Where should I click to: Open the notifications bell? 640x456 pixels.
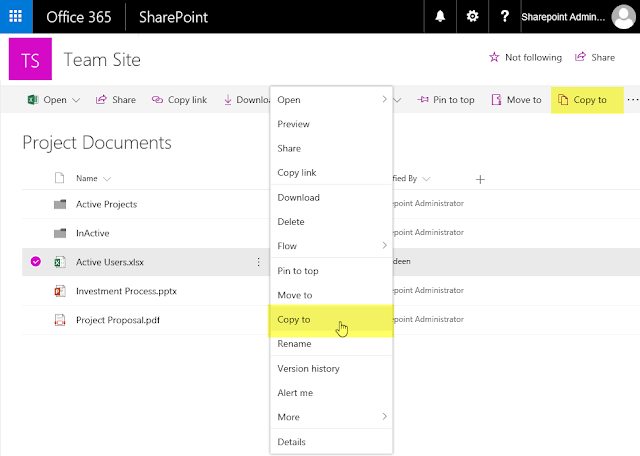tap(440, 16)
